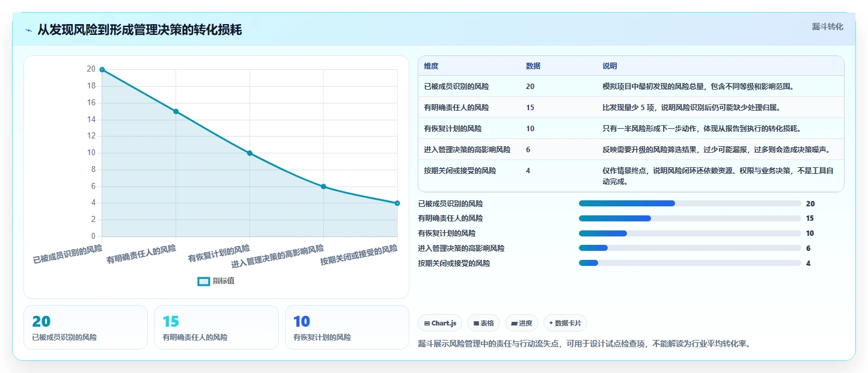Click the 漏斗转化 label in the header
This screenshot has height=373, width=868.
coord(827,27)
